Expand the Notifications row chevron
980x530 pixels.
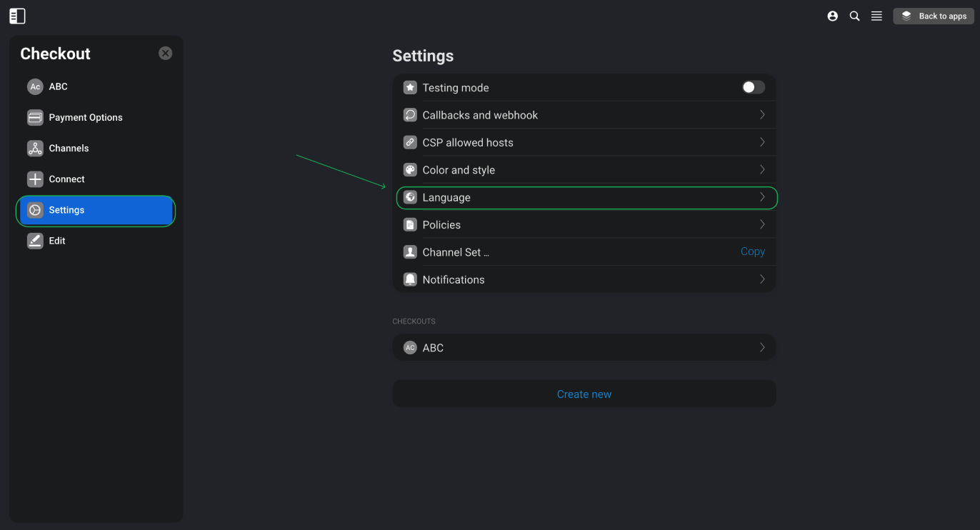point(762,279)
